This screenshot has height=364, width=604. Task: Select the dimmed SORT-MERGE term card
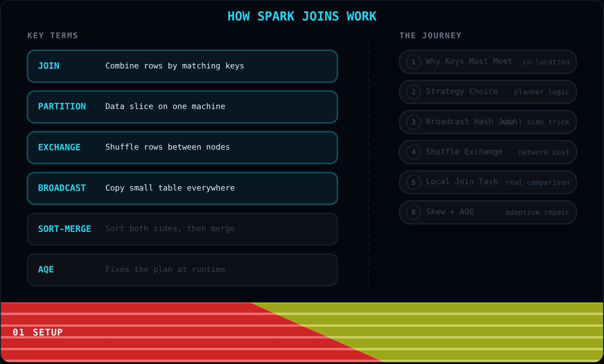point(182,229)
